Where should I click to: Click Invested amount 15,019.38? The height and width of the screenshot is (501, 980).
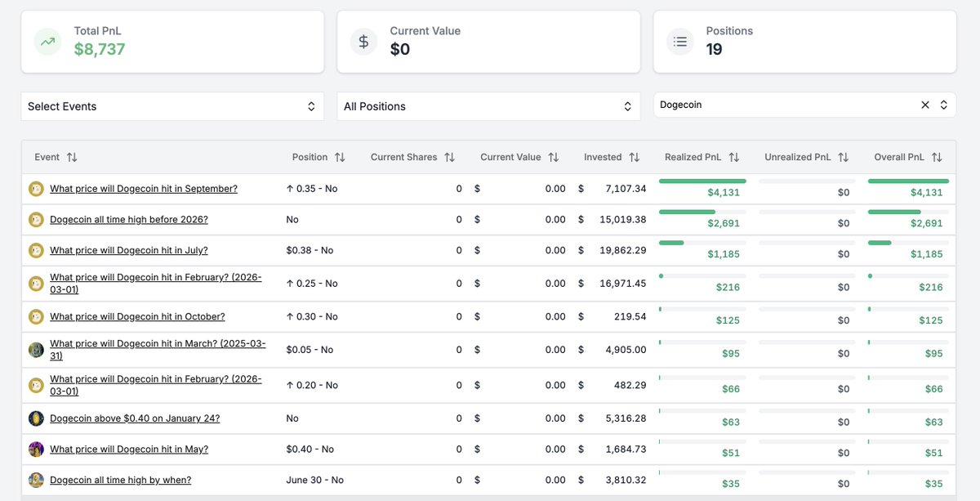pos(623,220)
